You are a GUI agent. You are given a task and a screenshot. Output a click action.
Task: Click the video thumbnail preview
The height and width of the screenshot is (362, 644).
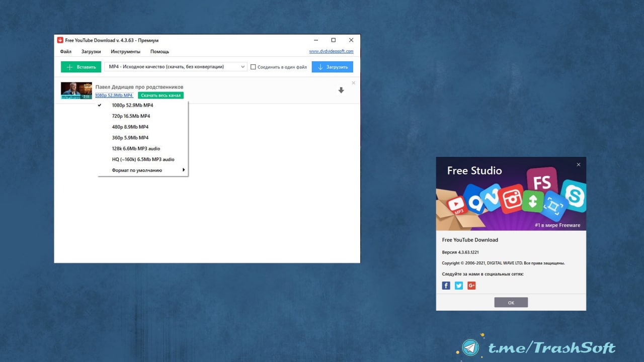(x=76, y=90)
